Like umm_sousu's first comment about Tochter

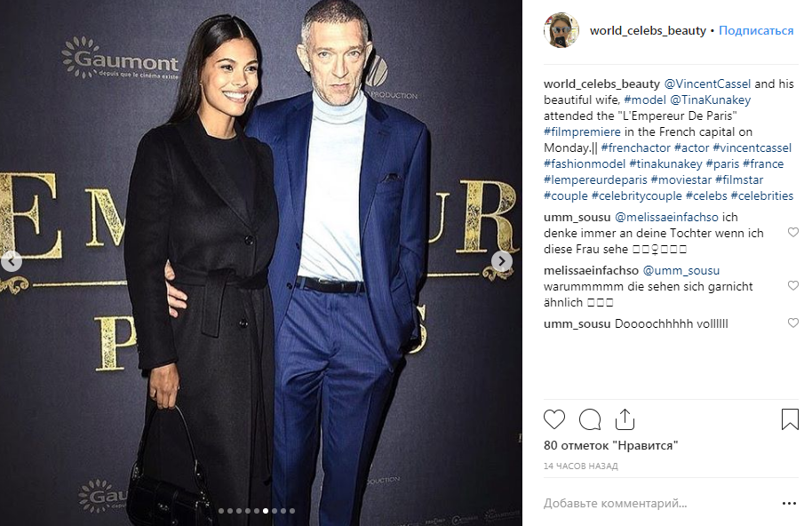[792, 233]
